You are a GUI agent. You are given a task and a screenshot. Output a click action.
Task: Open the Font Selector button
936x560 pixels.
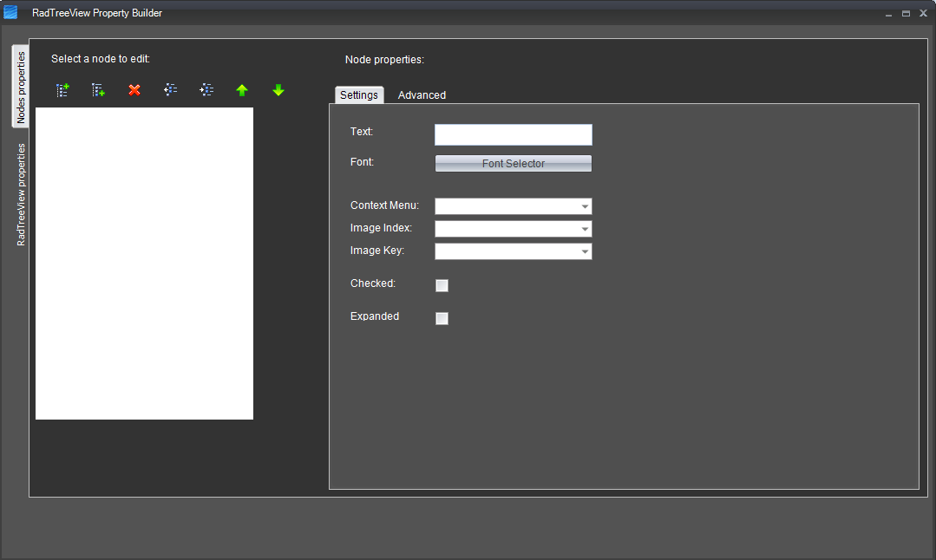click(514, 164)
